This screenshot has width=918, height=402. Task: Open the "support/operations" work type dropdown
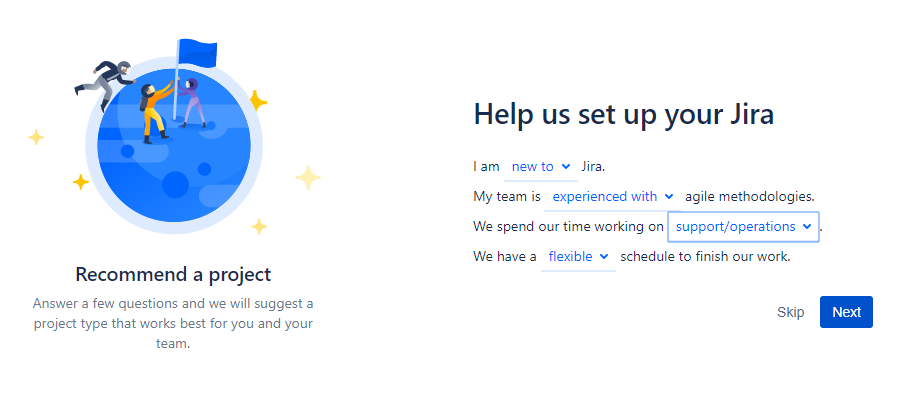pyautogui.click(x=743, y=227)
